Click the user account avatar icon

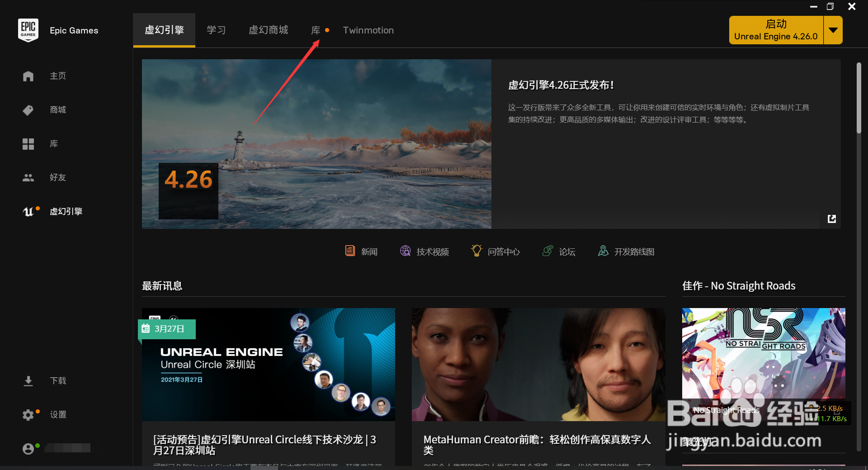tap(28, 448)
